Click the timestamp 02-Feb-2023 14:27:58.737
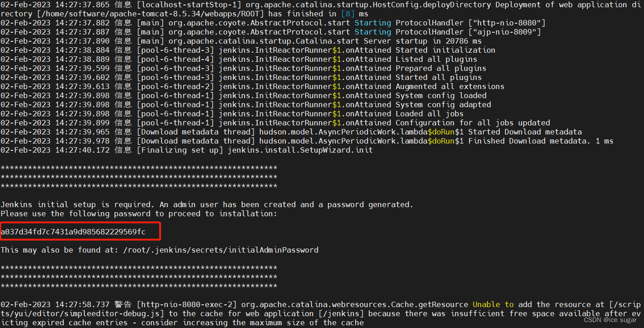The height and width of the screenshot is (328, 644). click(55, 304)
